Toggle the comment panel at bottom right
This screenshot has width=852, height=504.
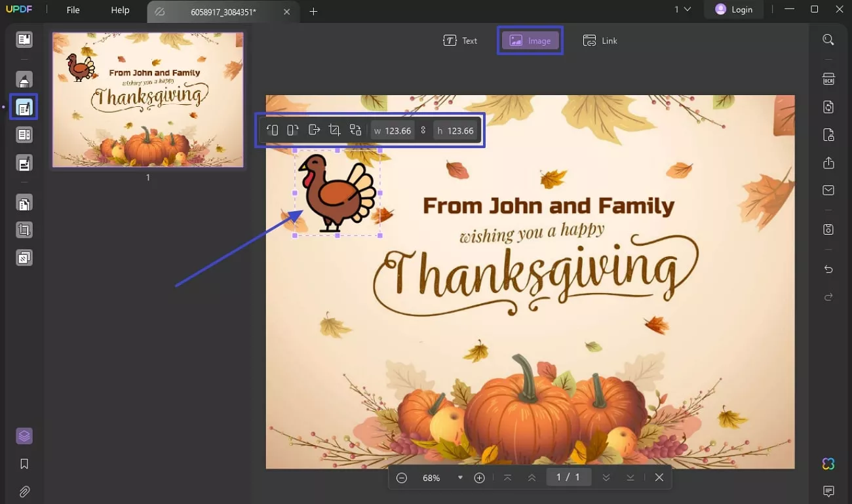828,492
